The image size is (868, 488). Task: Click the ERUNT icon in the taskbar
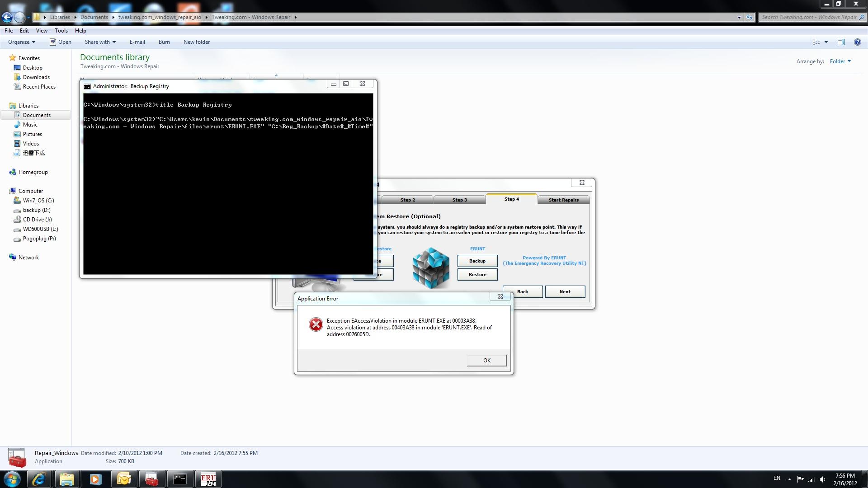tap(208, 479)
